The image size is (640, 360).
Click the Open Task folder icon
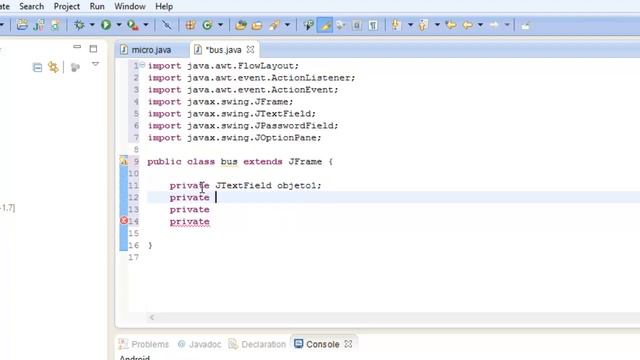pyautogui.click(x=257, y=25)
